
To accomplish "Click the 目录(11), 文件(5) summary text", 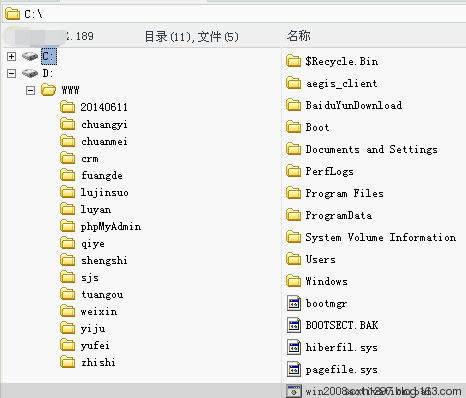I will [192, 36].
